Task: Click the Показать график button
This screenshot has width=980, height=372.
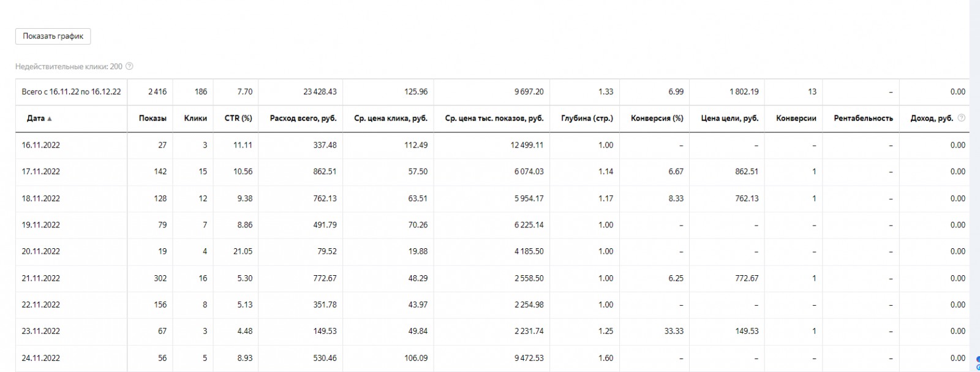Action: (x=53, y=36)
